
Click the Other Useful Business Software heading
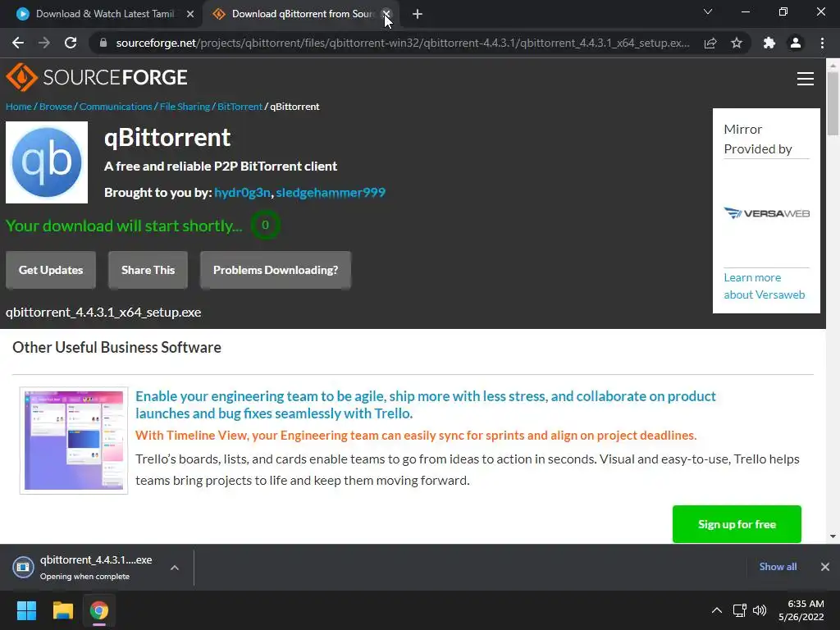click(116, 348)
